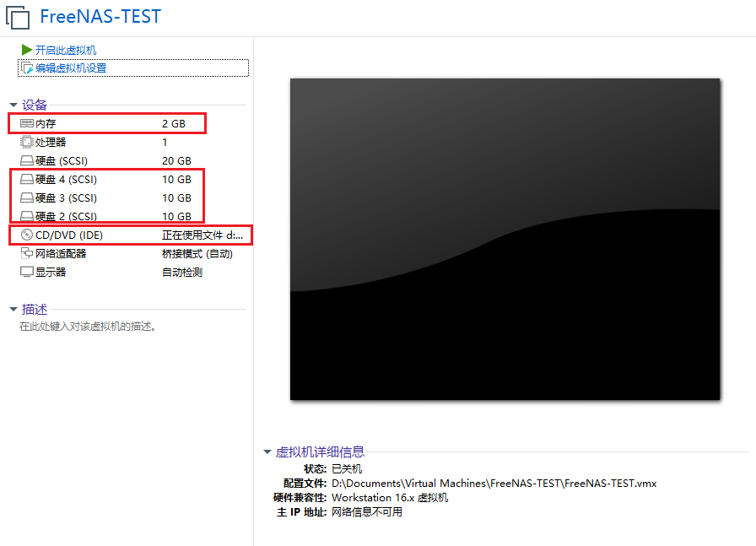Viewport: 756px width, 546px height.
Task: Select the CD/DVD (IDE) label
Action: pos(69,235)
